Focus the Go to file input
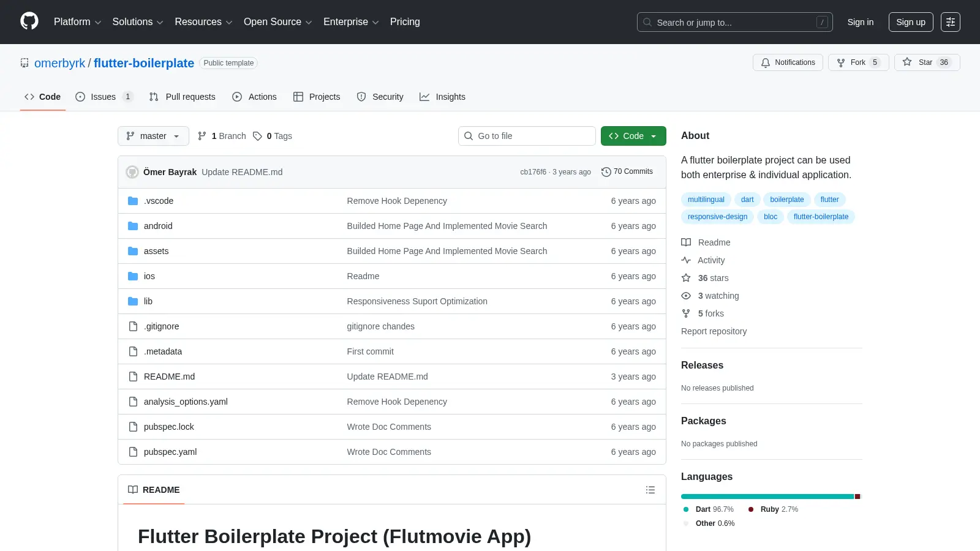Viewport: 980px width, 551px height. (x=527, y=136)
